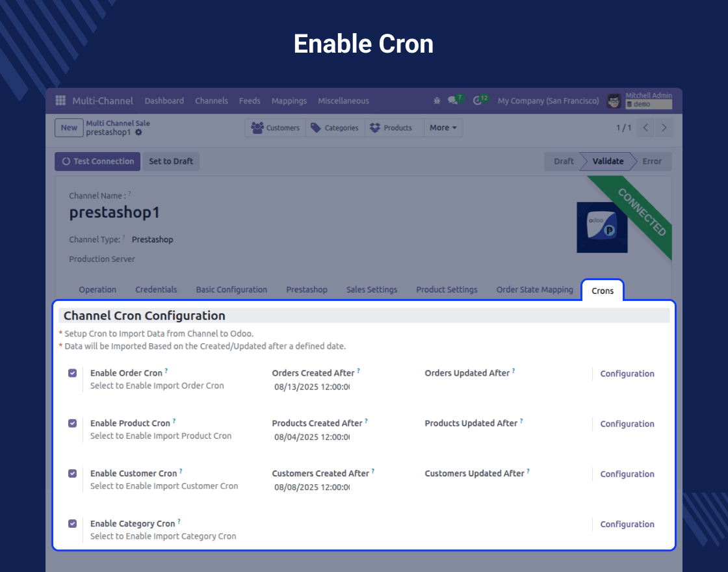The width and height of the screenshot is (728, 572).
Task: Select the Draft status stage
Action: point(564,161)
